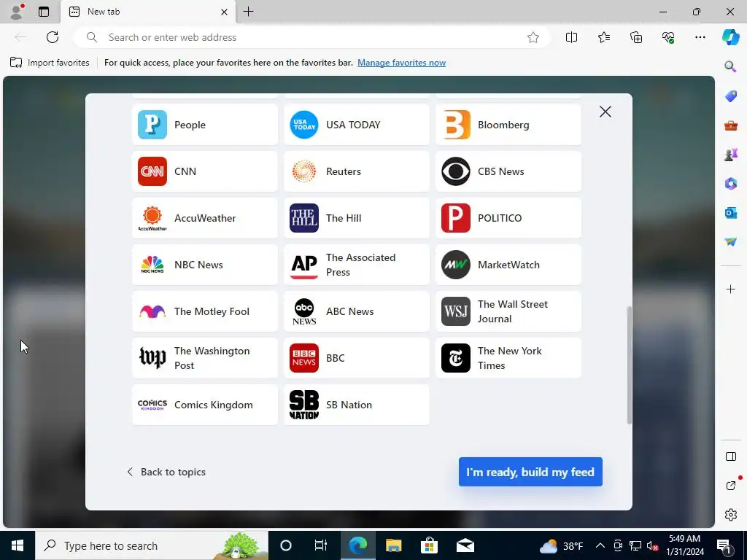Open sidebar Shopping tag

coord(730,96)
